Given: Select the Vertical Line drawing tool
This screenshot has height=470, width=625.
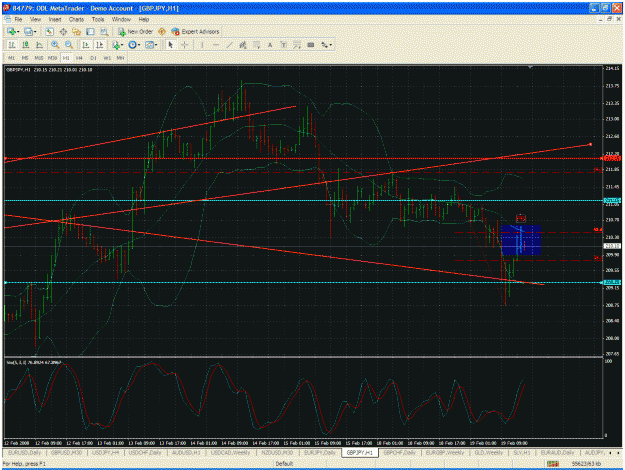Looking at the screenshot, I should coord(202,45).
